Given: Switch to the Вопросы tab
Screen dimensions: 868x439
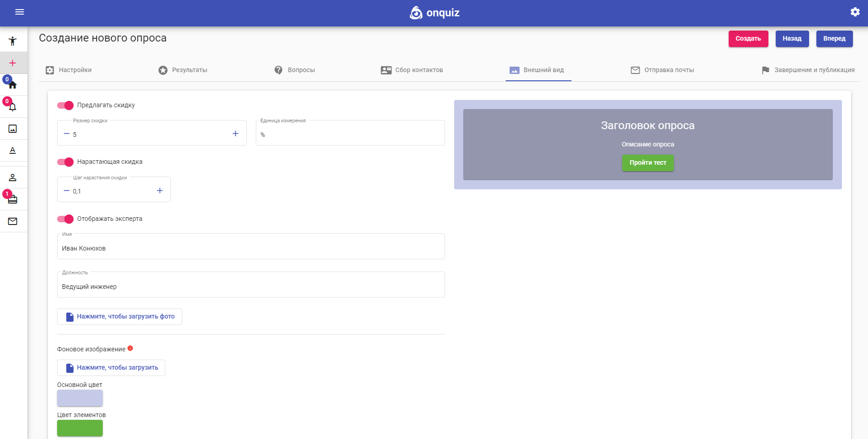Looking at the screenshot, I should pyautogui.click(x=294, y=70).
